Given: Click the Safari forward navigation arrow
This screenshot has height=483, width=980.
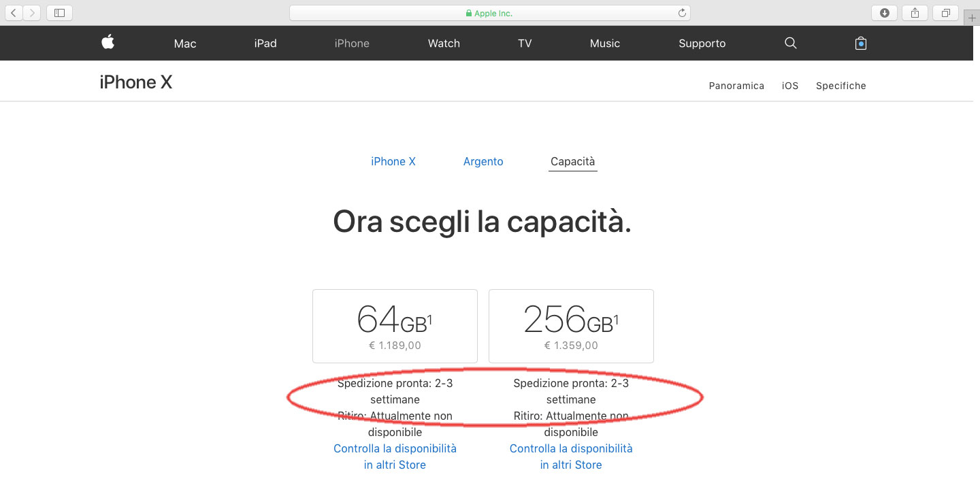Looking at the screenshot, I should tap(32, 12).
